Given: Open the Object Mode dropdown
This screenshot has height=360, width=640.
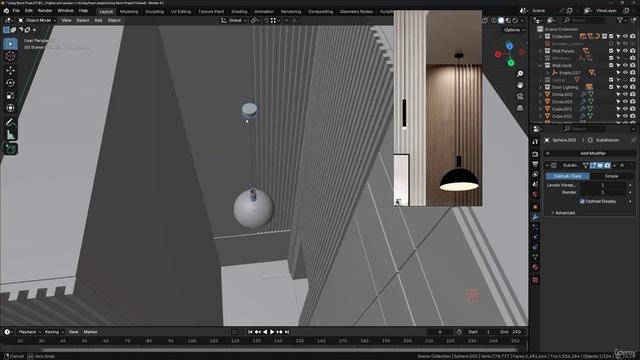Looking at the screenshot, I should (37, 20).
